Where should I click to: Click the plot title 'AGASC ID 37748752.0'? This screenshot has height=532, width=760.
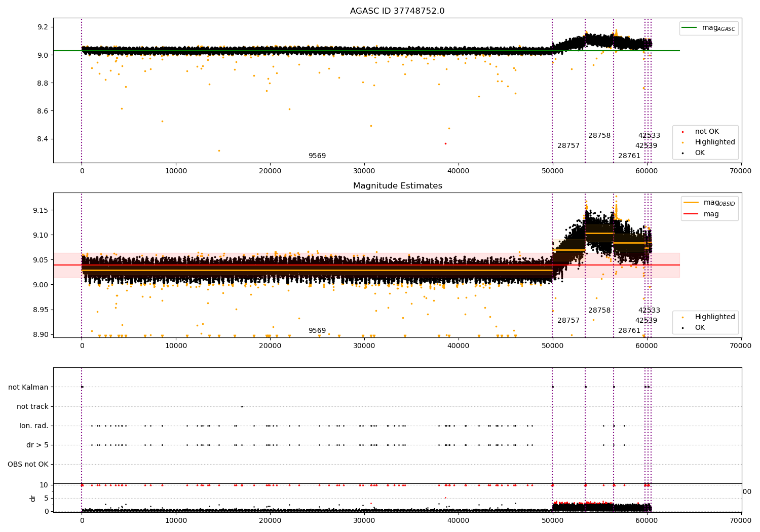point(397,11)
